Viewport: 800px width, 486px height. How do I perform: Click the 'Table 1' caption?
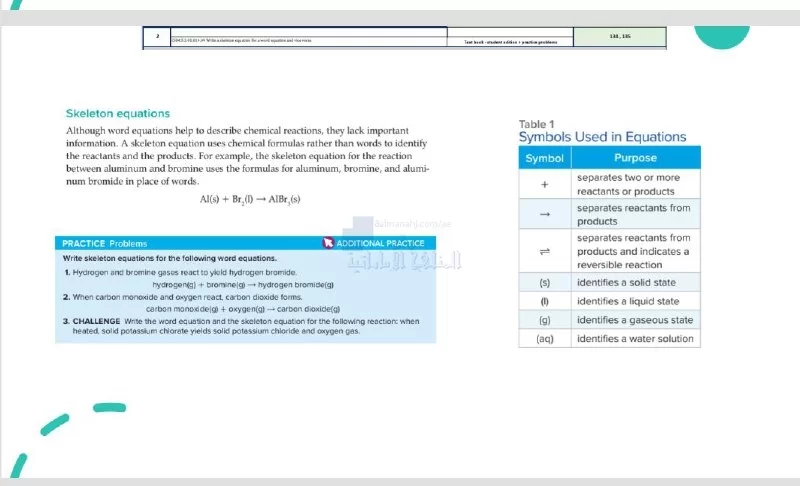pyautogui.click(x=536, y=124)
